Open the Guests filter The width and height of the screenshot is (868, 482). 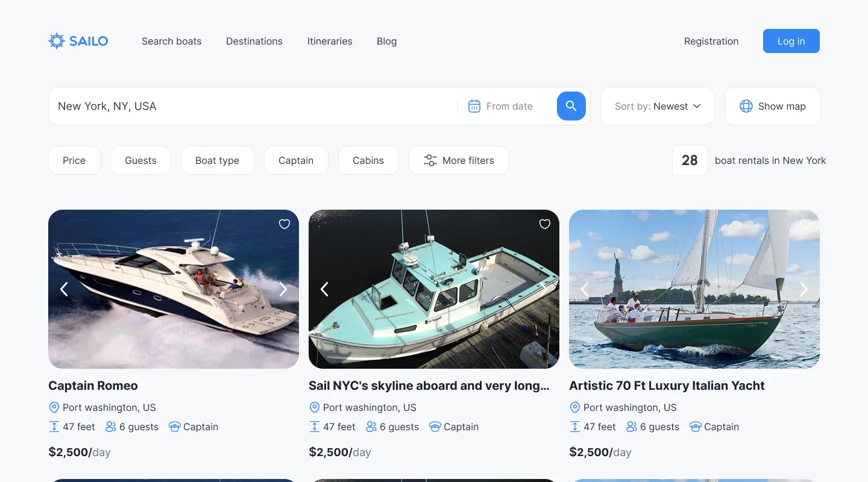(x=140, y=160)
